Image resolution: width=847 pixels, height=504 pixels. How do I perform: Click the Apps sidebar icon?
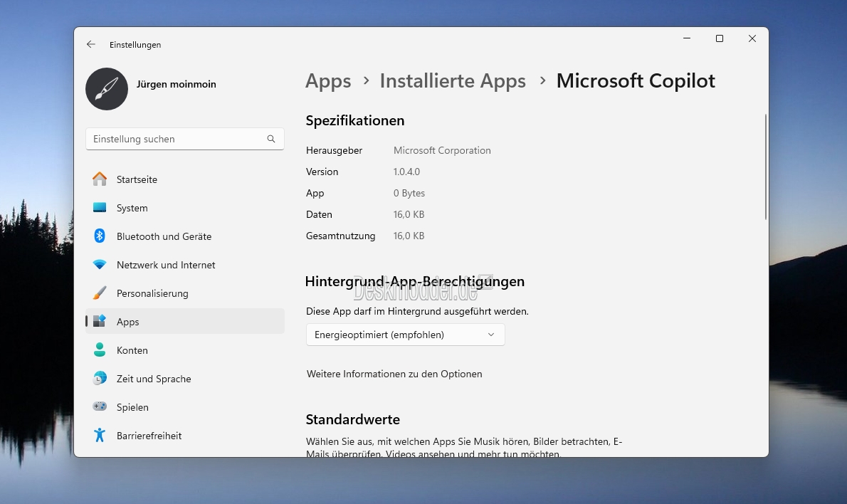[100, 322]
